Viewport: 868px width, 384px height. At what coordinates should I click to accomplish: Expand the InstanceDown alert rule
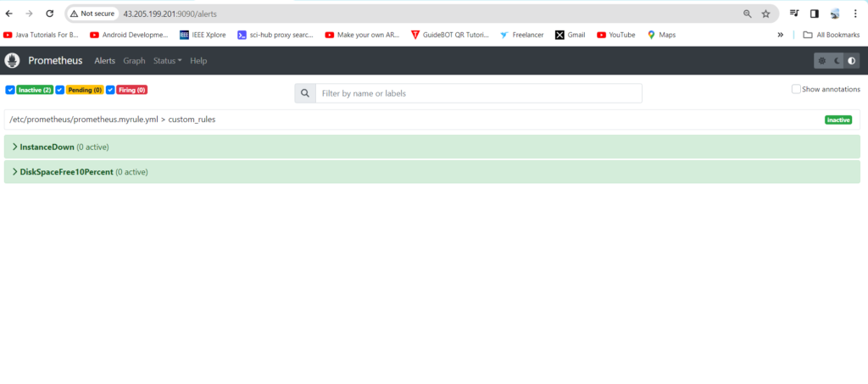coord(431,147)
